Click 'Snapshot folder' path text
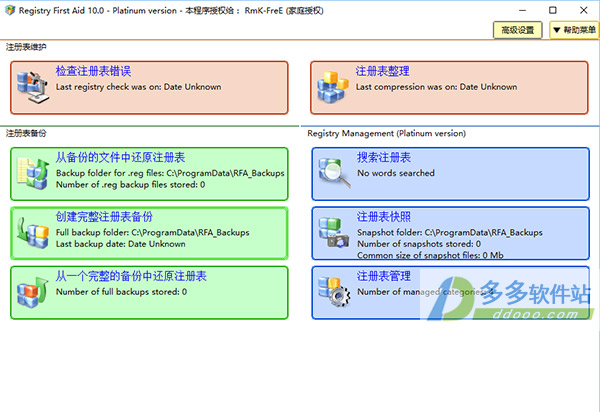The image size is (600, 412). click(450, 232)
